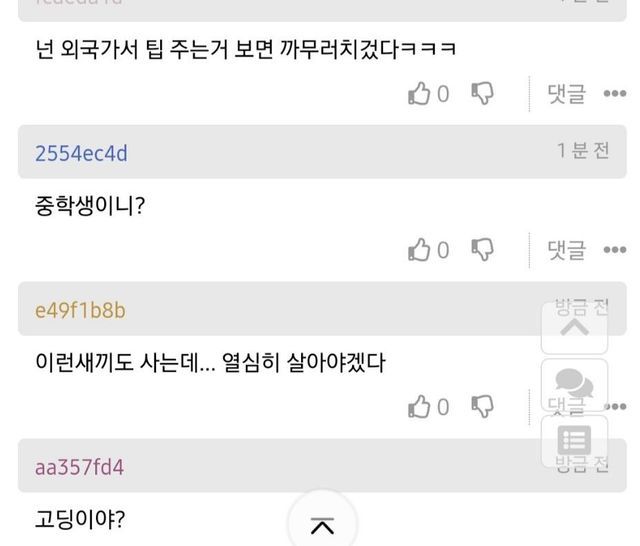Dislike the tipping-abroad comment
Image resolution: width=640 pixels, height=546 pixels.
[x=482, y=94]
